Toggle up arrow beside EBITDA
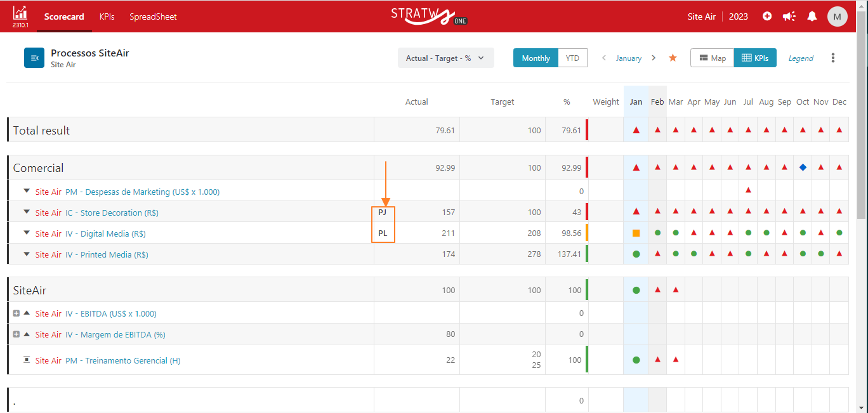The image size is (868, 413). (27, 313)
